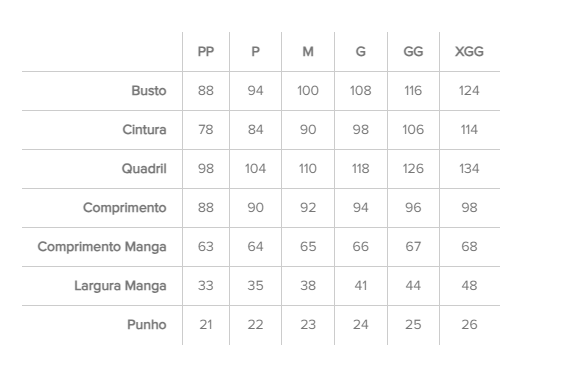The image size is (585, 368).
Task: Click Comprimento value 92 under M
Action: 308,208
